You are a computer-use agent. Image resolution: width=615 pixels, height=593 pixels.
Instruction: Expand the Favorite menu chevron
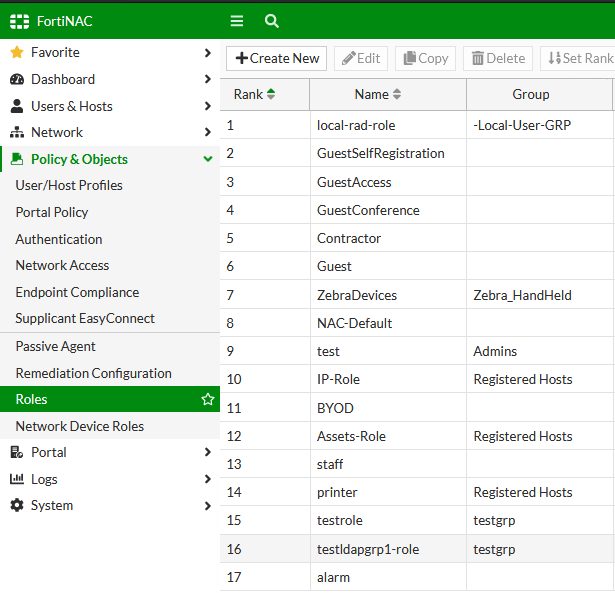coord(208,53)
